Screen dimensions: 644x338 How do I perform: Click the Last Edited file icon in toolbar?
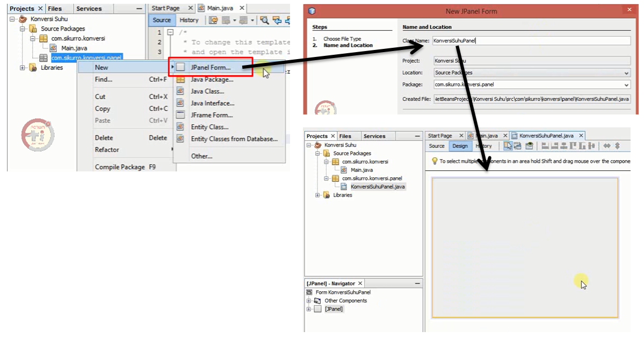pyautogui.click(x=213, y=20)
